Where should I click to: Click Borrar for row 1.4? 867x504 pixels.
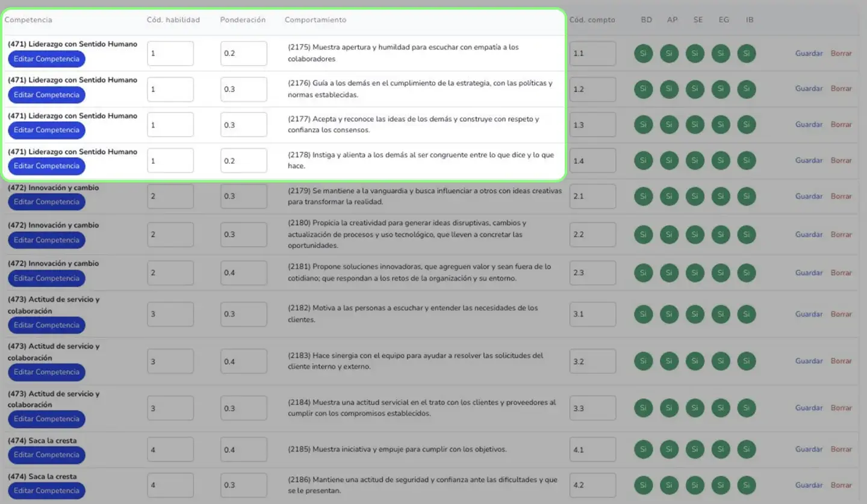(x=841, y=161)
